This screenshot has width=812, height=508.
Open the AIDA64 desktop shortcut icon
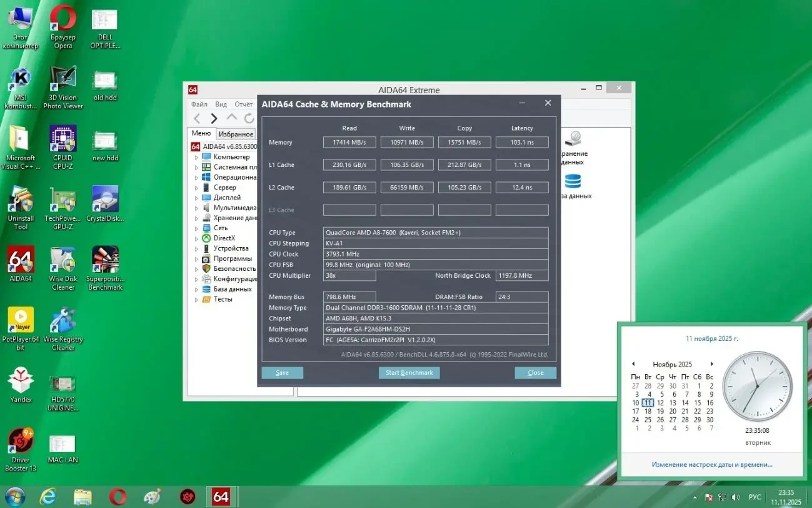click(21, 260)
